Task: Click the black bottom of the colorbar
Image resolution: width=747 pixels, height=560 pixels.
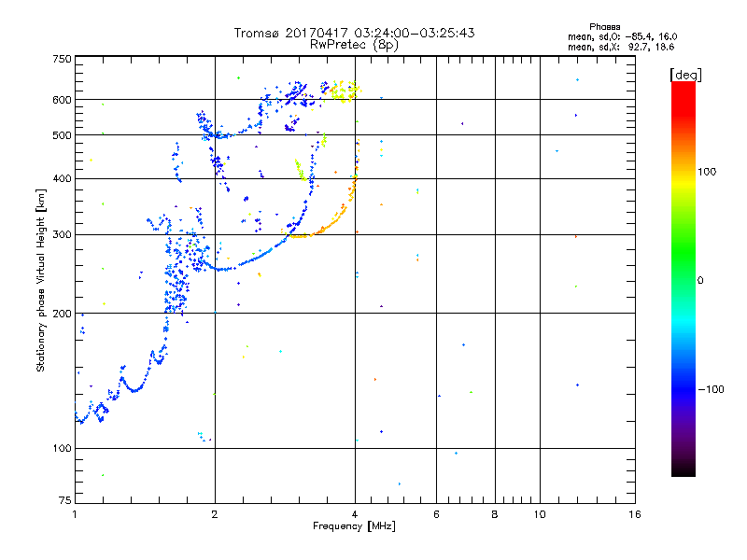Action: coord(684,469)
